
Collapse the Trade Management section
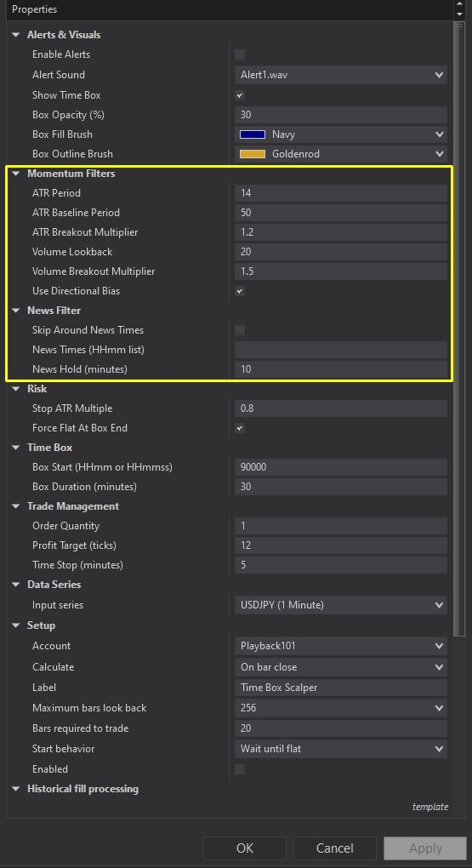[x=15, y=506]
